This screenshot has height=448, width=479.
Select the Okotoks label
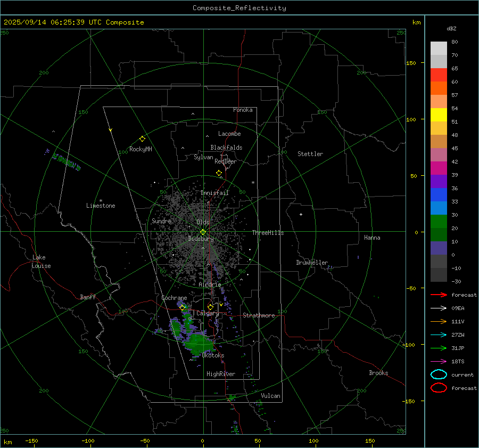click(213, 355)
